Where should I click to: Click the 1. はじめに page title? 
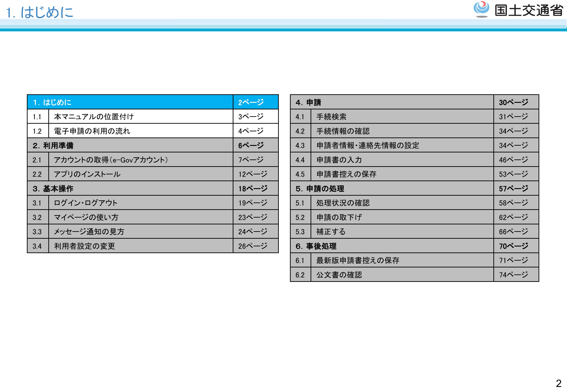point(40,12)
